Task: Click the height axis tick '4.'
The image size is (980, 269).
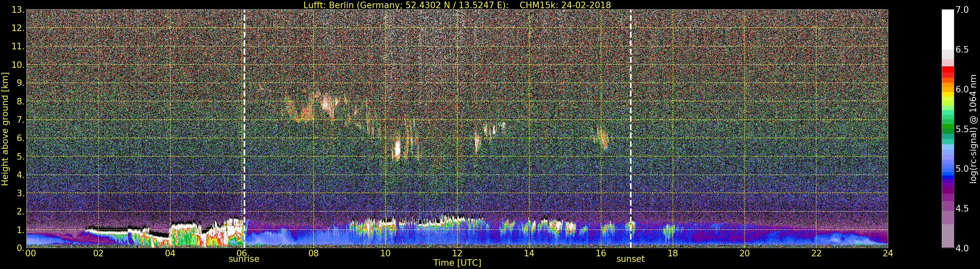Action: [20, 175]
